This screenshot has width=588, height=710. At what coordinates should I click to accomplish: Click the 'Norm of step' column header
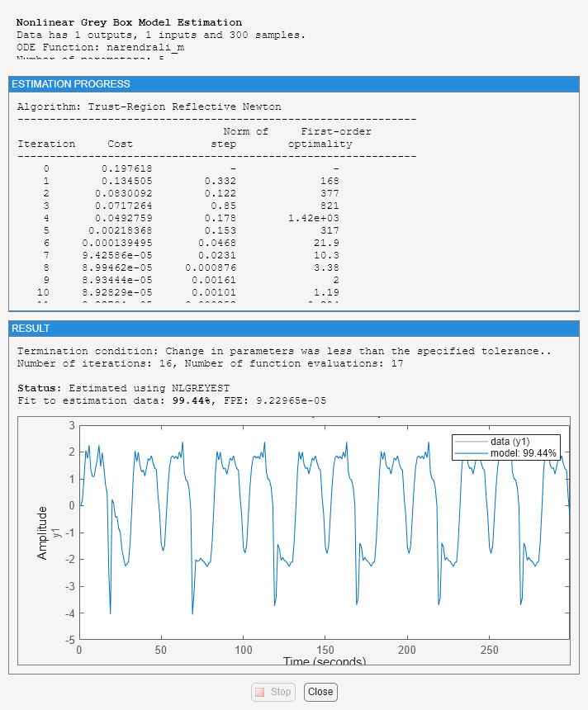pos(239,138)
